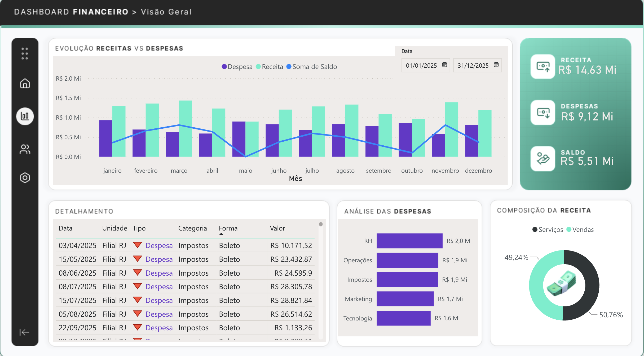Click the janeiro Receita green bar

119,131
